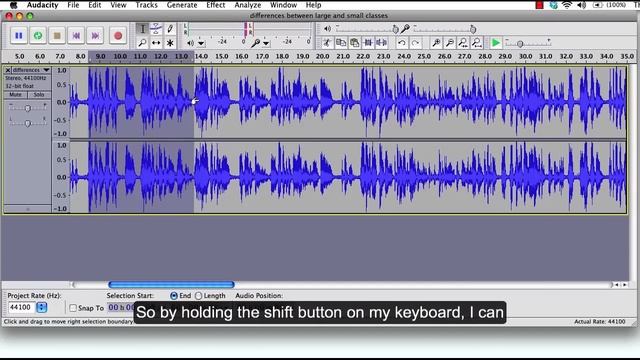Click the Zoom Out magnifier icon
The image size is (640, 360).
(x=449, y=42)
